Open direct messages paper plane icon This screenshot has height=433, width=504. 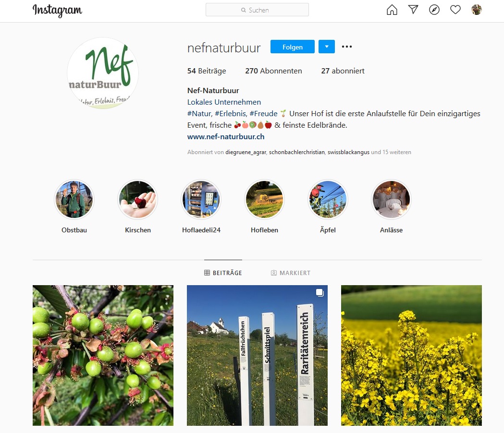coord(413,10)
